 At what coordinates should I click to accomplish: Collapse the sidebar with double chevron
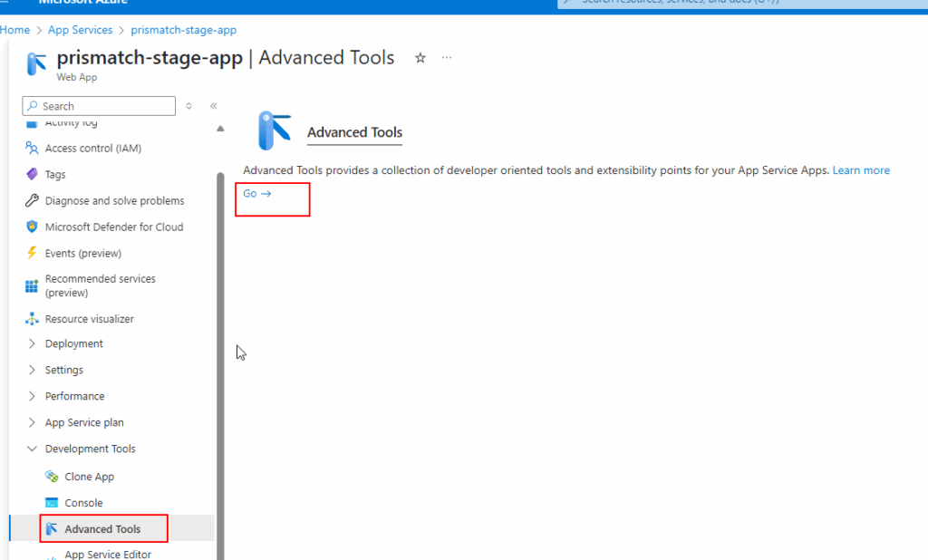pos(214,106)
